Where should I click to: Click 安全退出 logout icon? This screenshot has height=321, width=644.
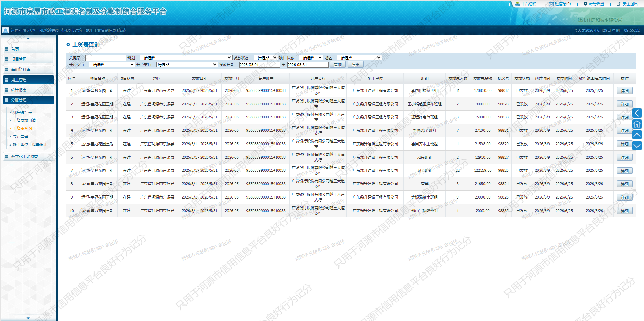point(619,4)
